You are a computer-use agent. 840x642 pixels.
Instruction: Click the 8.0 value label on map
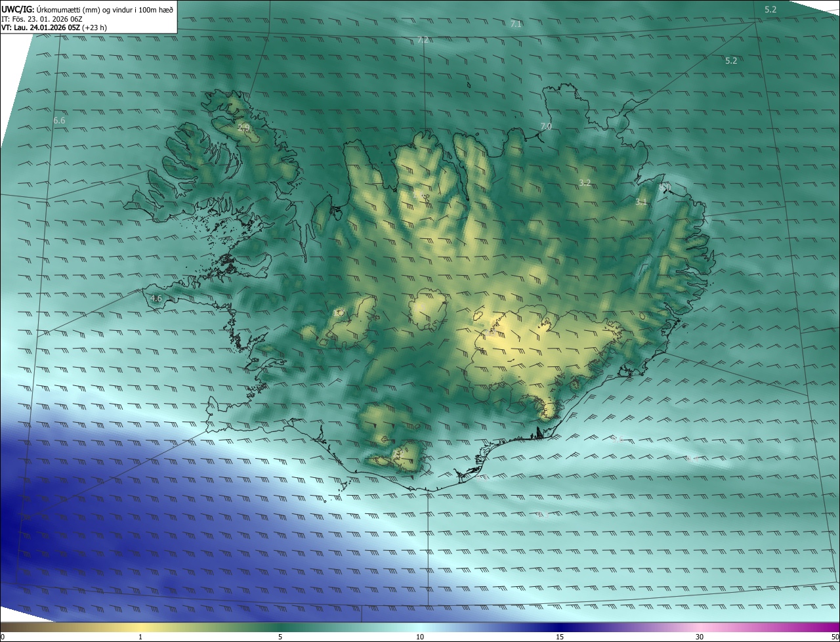pyautogui.click(x=665, y=188)
